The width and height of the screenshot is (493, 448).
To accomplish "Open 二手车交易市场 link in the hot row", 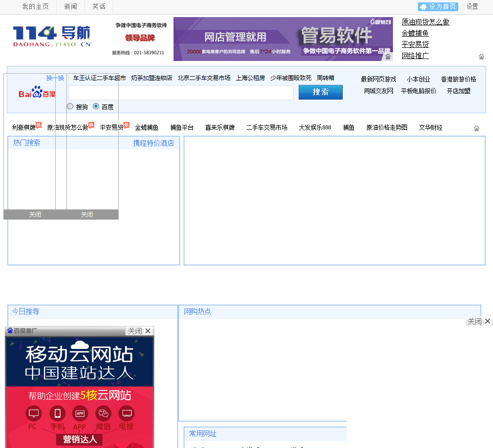I will (x=267, y=128).
